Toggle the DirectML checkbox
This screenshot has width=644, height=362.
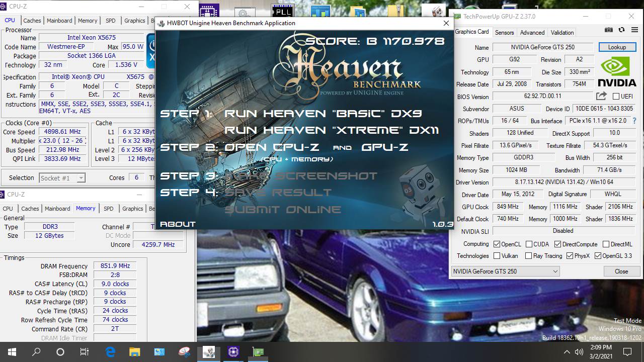pos(606,244)
